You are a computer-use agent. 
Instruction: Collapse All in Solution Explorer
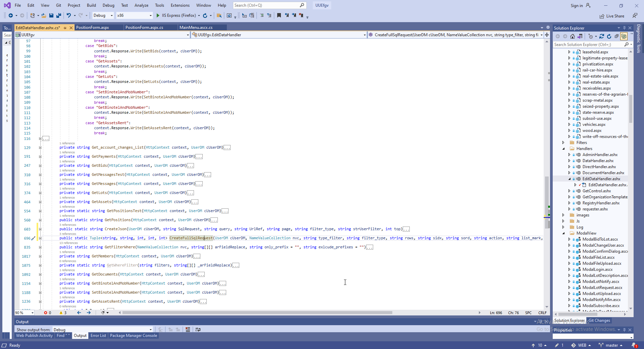[616, 36]
